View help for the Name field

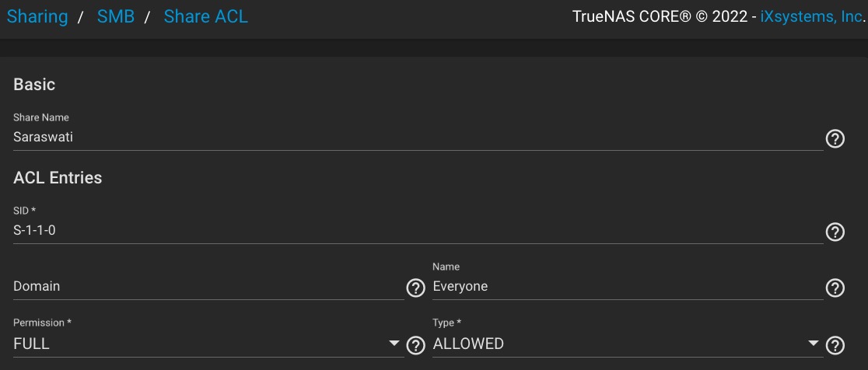[x=835, y=288]
